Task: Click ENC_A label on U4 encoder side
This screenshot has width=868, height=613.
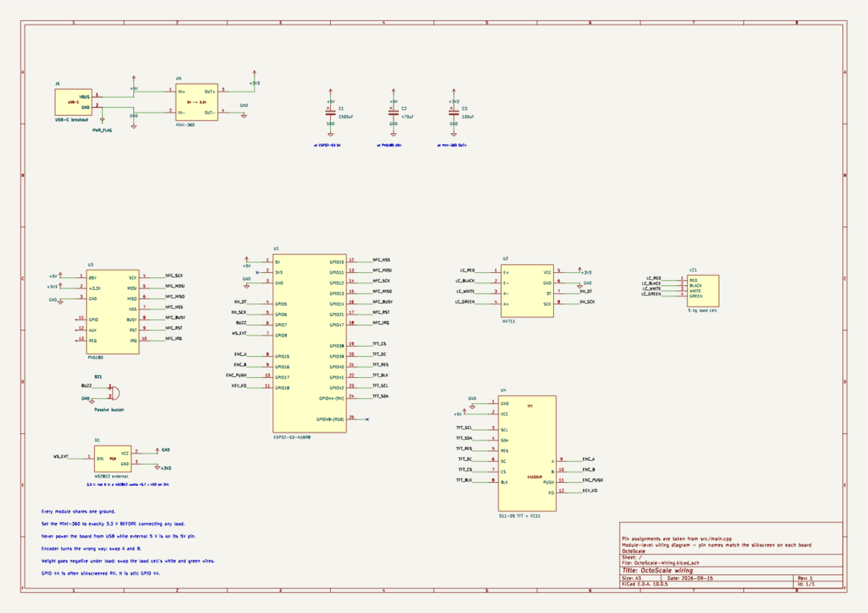Action: (x=589, y=459)
